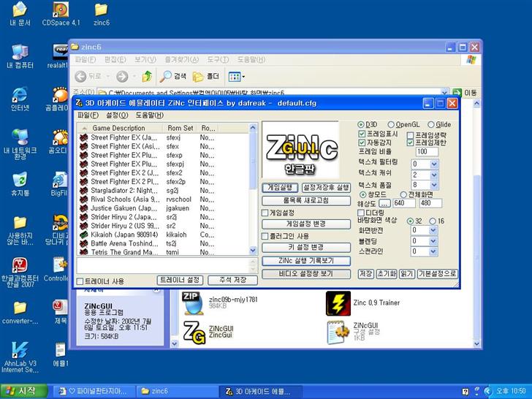Screen dimensions: 532x399
Task: Select the OpenGL renderer radio button
Action: [391, 124]
